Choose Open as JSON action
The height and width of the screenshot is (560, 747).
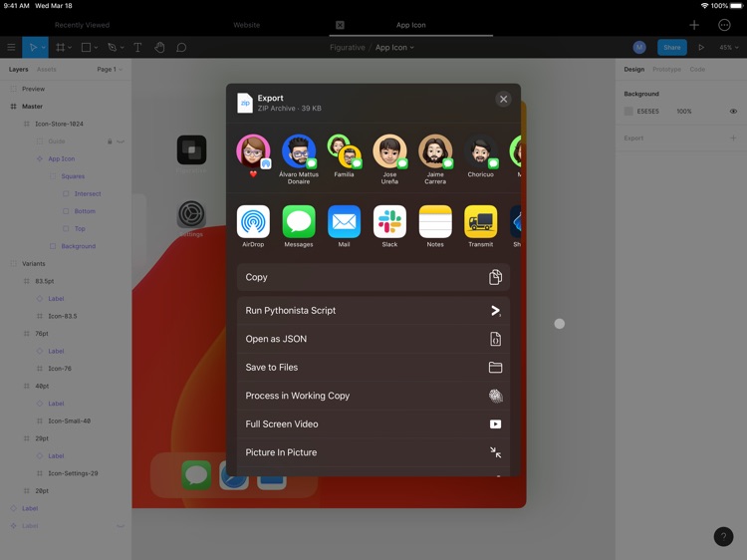(373, 339)
